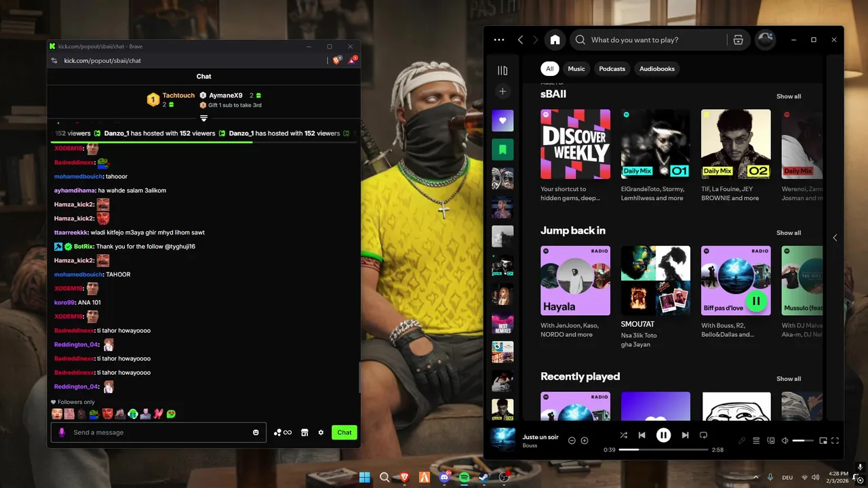Image resolution: width=868 pixels, height=488 pixels.
Task: Click the green Chat send button
Action: click(344, 432)
